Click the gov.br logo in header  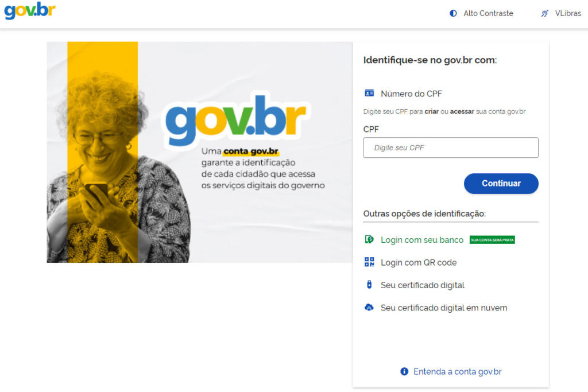tap(30, 10)
